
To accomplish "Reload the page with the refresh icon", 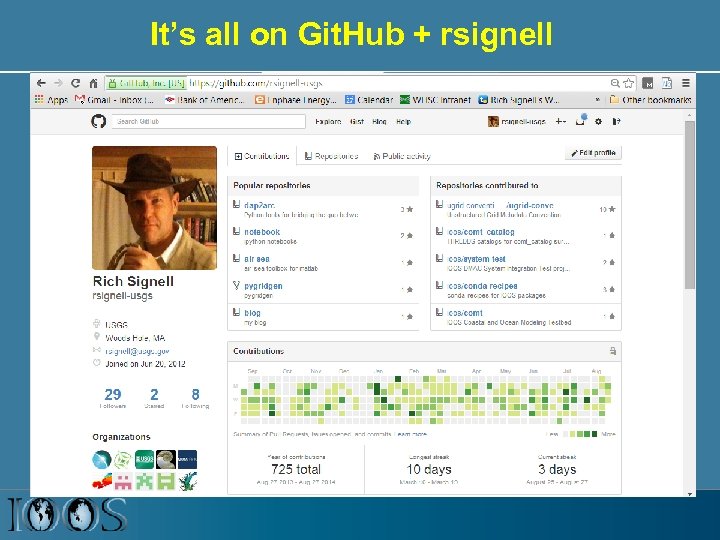I will (76, 83).
